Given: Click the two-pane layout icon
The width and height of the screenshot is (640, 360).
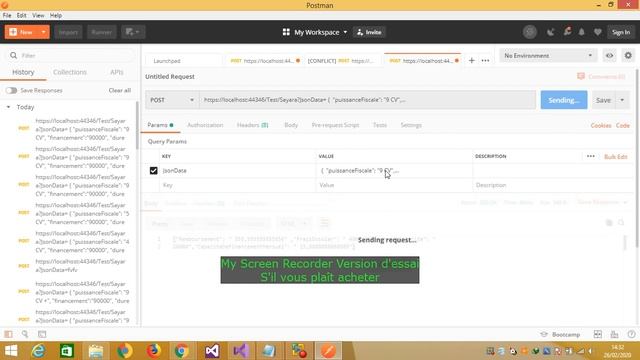Looking at the screenshot, I should 598,334.
